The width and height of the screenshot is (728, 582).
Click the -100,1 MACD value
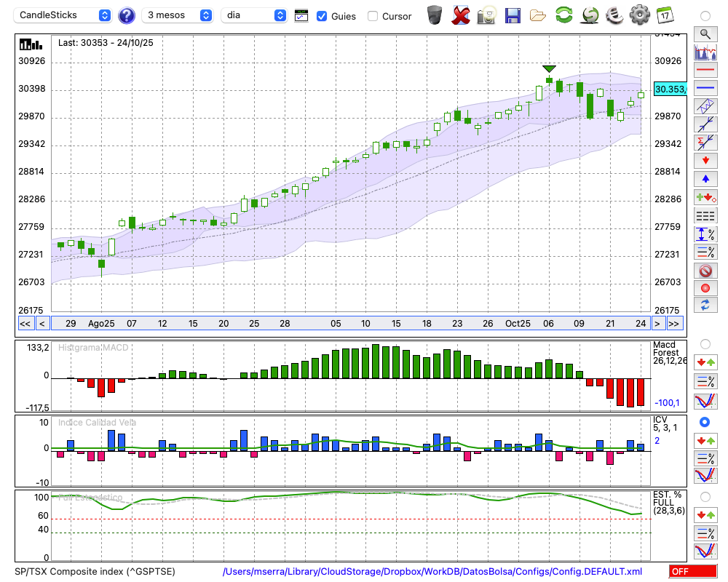click(x=667, y=403)
